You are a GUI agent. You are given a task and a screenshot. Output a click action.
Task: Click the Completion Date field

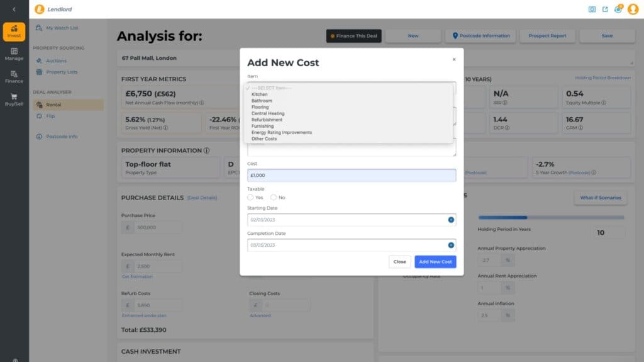coord(352,245)
